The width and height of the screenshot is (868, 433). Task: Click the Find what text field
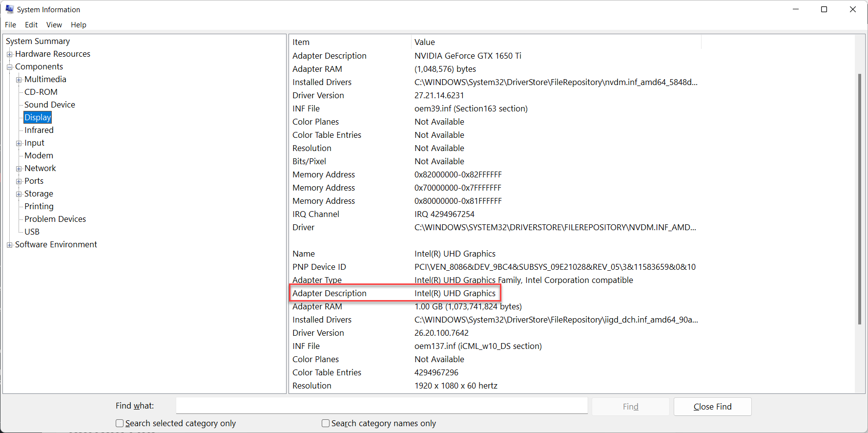(381, 406)
